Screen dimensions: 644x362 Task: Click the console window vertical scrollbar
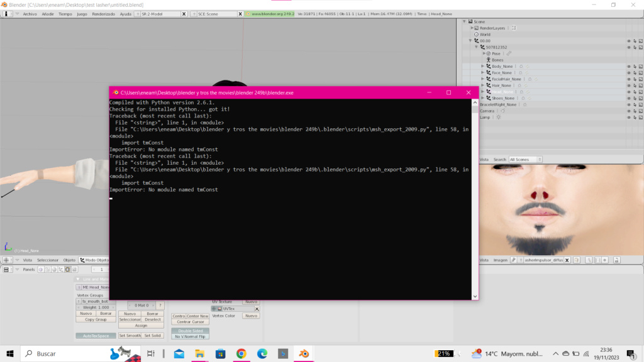pos(475,199)
